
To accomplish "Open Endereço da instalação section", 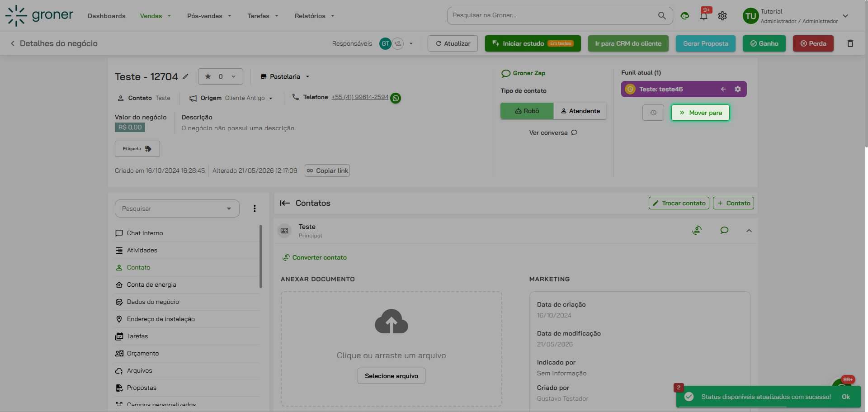I will 187,319.
